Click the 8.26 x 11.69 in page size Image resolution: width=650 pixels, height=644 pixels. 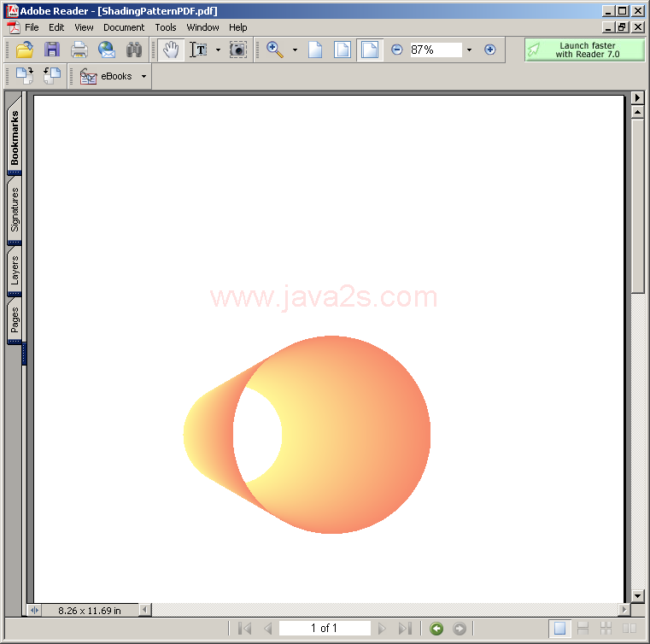(x=90, y=611)
